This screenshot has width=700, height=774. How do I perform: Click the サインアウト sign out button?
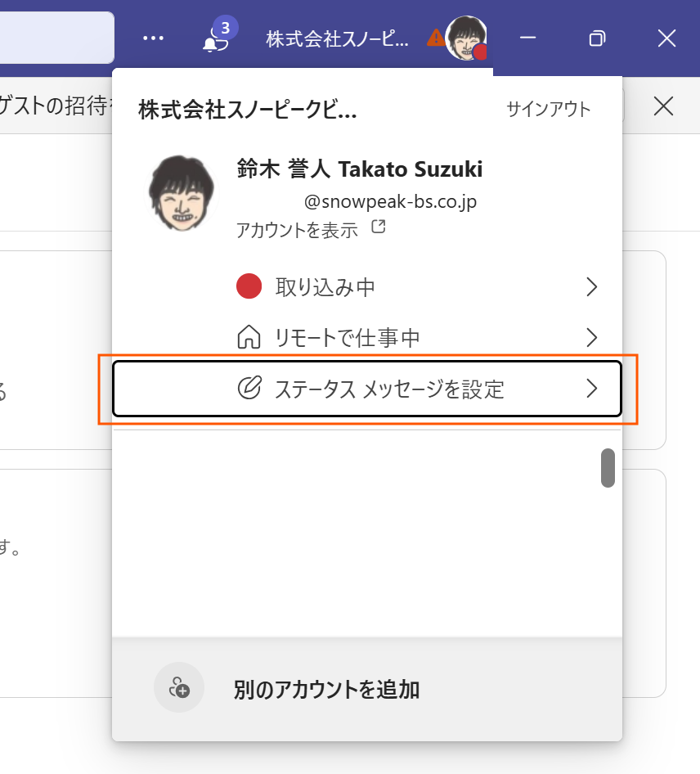coord(548,110)
